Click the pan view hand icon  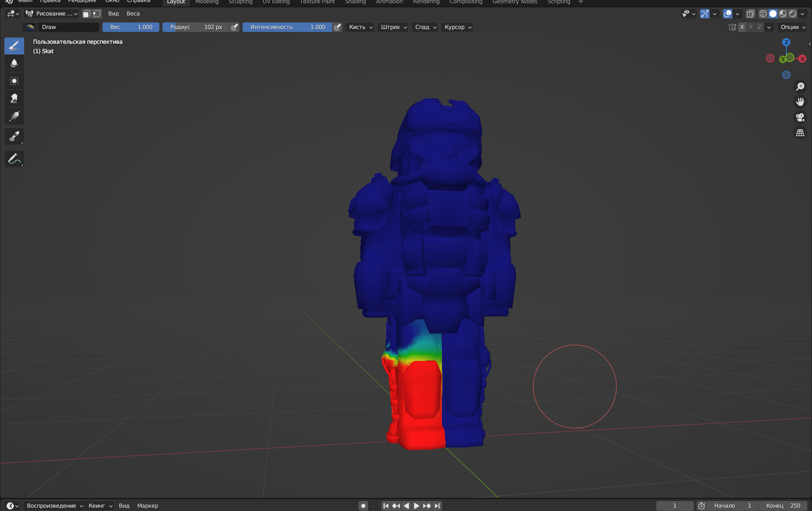(x=800, y=102)
